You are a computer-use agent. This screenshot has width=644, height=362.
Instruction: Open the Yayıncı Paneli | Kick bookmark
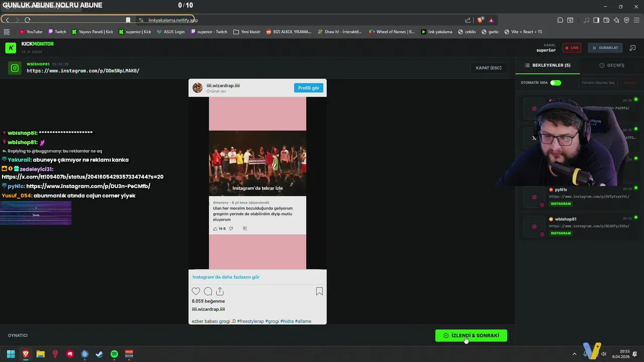[x=93, y=32]
